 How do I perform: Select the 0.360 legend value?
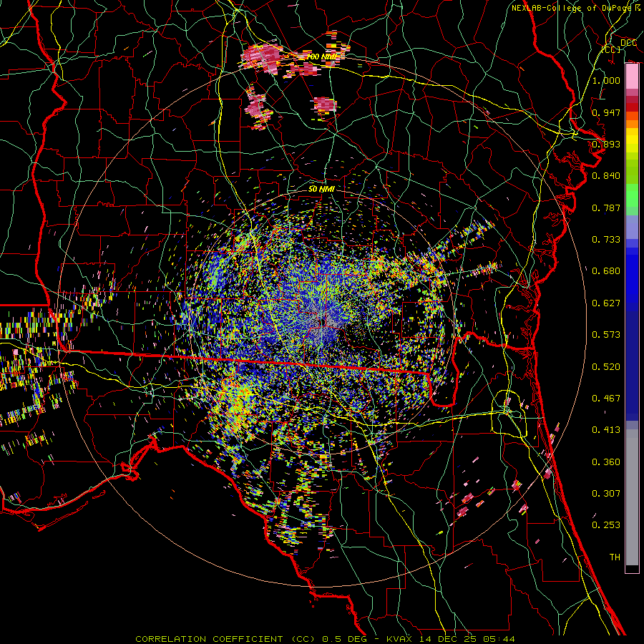(606, 462)
